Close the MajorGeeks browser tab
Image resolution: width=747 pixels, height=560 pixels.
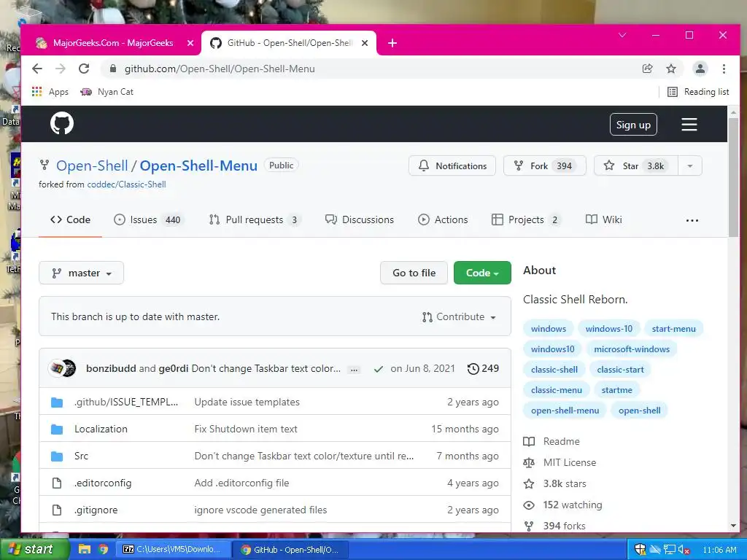point(190,43)
